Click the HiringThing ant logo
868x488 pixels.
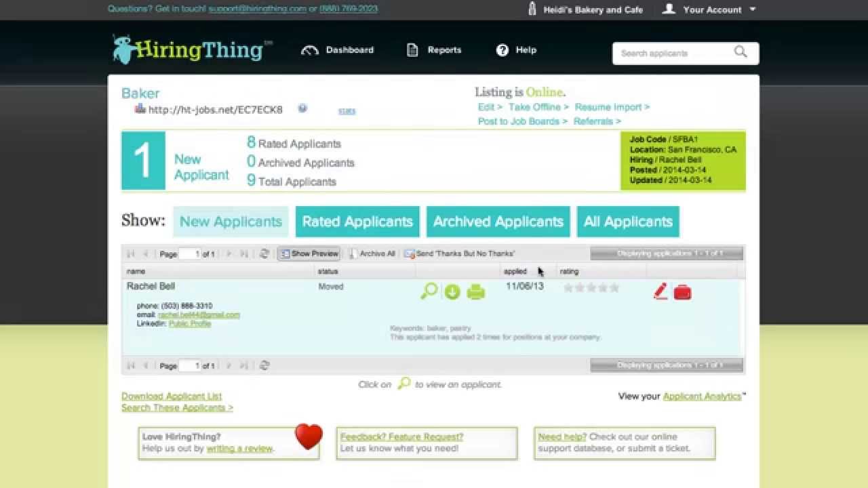(123, 47)
